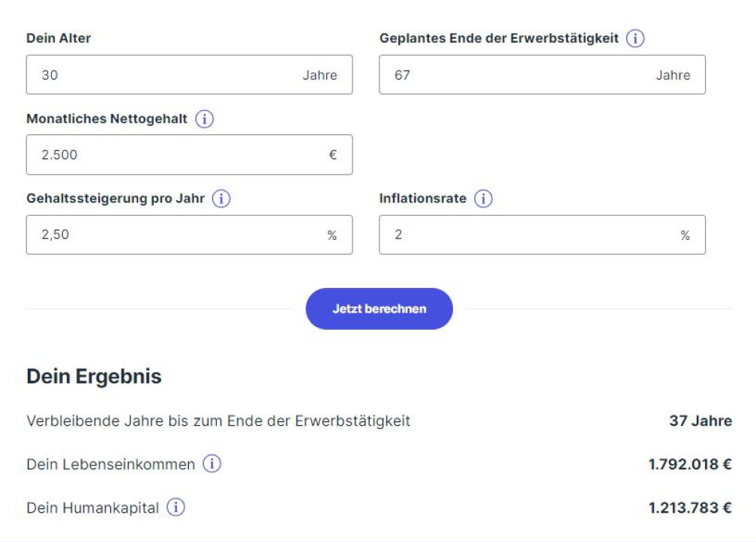The image size is (756, 542).
Task: Click the Gehaltssteigerung pro Jahr label
Action: [x=115, y=199]
